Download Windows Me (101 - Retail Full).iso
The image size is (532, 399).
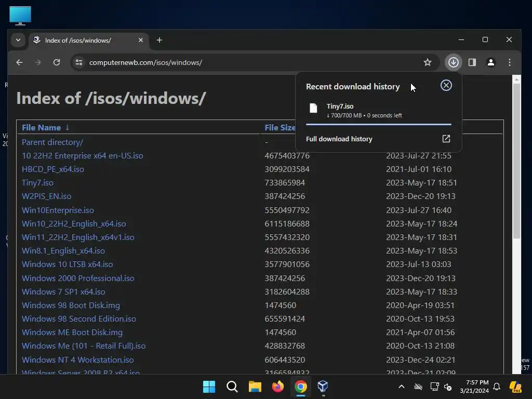pyautogui.click(x=84, y=346)
